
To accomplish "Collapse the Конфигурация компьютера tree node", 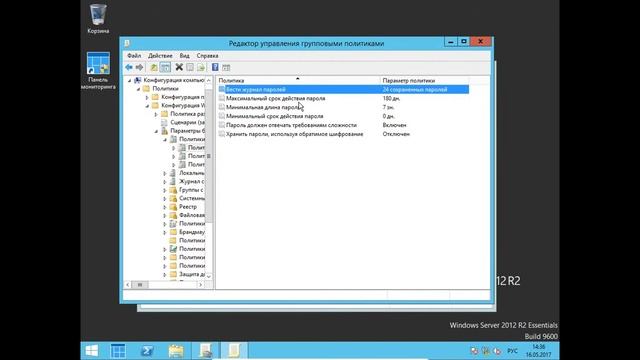I will click(x=130, y=81).
